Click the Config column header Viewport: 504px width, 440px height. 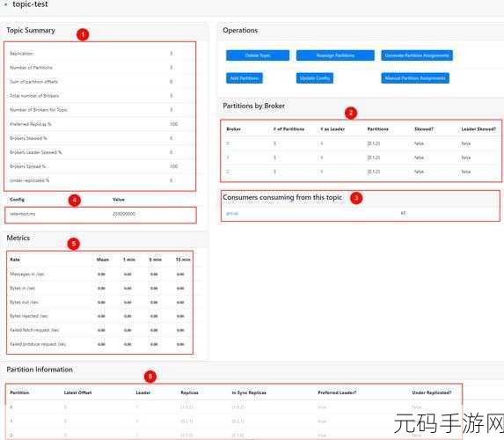(17, 200)
